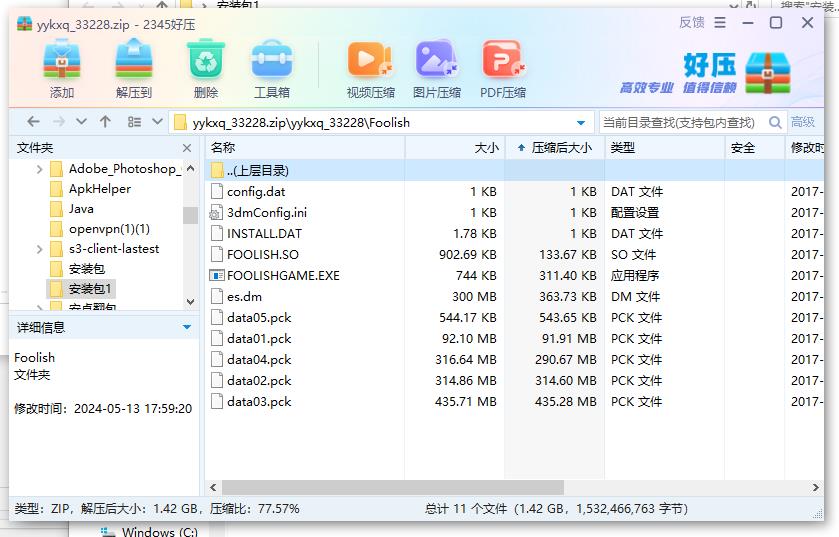Viewport: 839px width, 537px height.
Task: Expand the Adobe_Photoshop folder node
Action: click(x=39, y=169)
